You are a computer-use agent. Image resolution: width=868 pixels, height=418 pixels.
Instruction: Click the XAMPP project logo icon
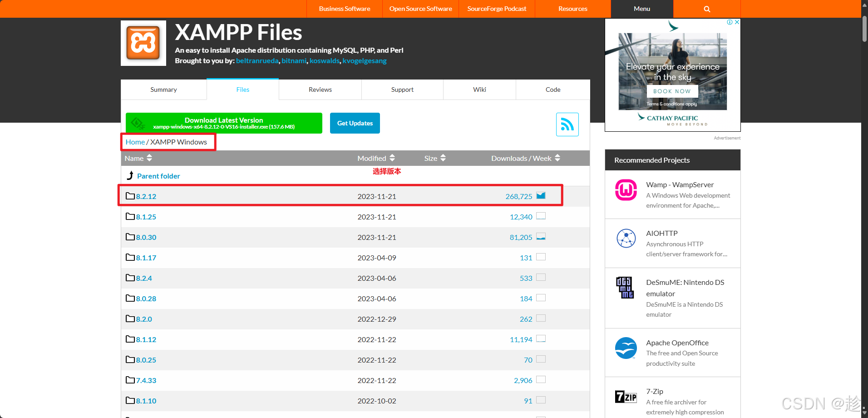(143, 43)
